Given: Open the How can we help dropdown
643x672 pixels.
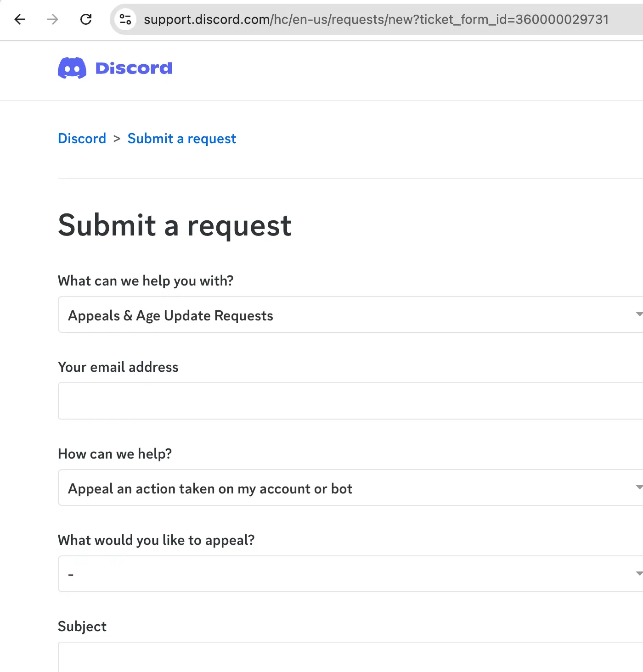Looking at the screenshot, I should tap(350, 488).
